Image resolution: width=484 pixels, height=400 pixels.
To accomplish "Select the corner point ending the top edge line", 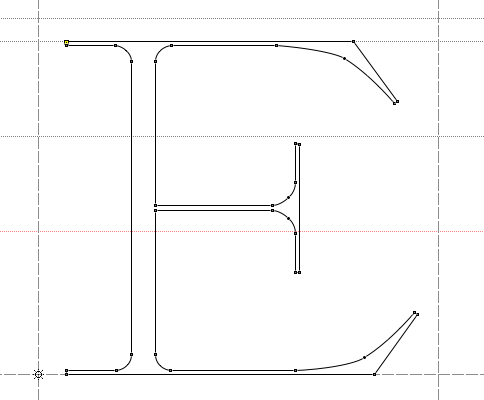I will [x=353, y=42].
